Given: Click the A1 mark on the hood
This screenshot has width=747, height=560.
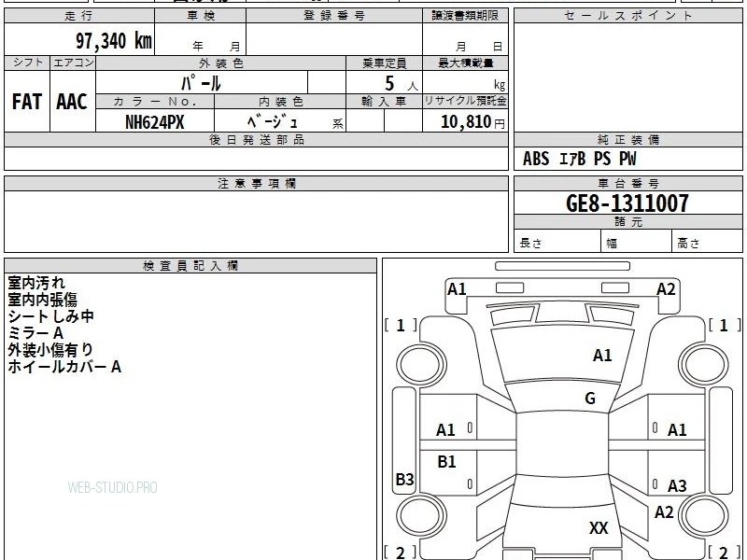Looking at the screenshot, I should pos(602,356).
